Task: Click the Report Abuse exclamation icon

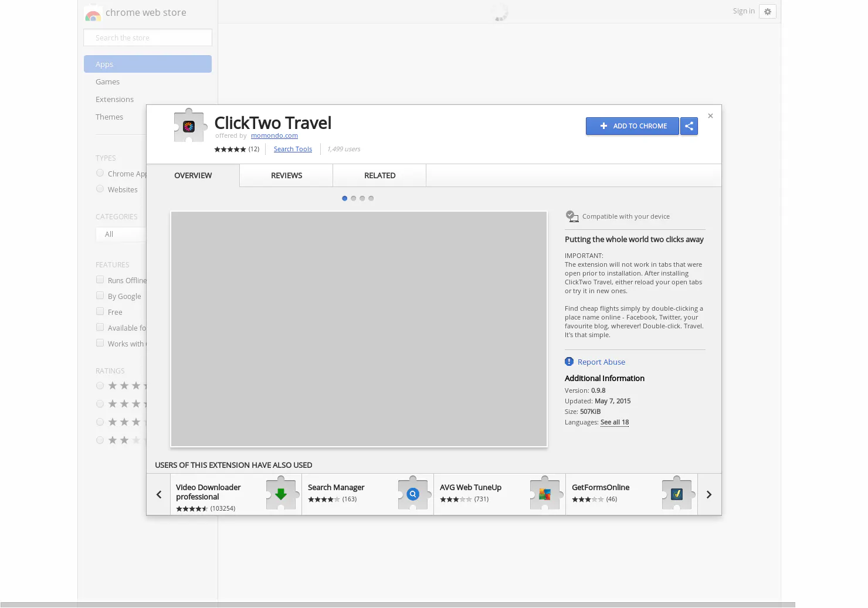Action: (569, 362)
